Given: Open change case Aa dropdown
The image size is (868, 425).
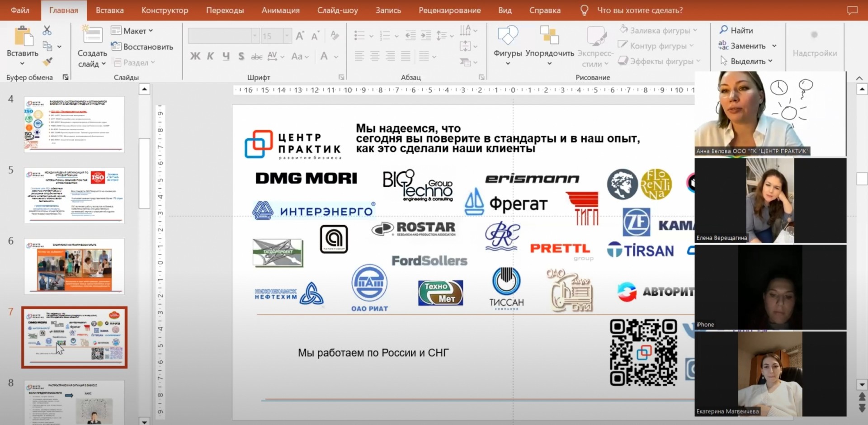Looking at the screenshot, I should (300, 57).
